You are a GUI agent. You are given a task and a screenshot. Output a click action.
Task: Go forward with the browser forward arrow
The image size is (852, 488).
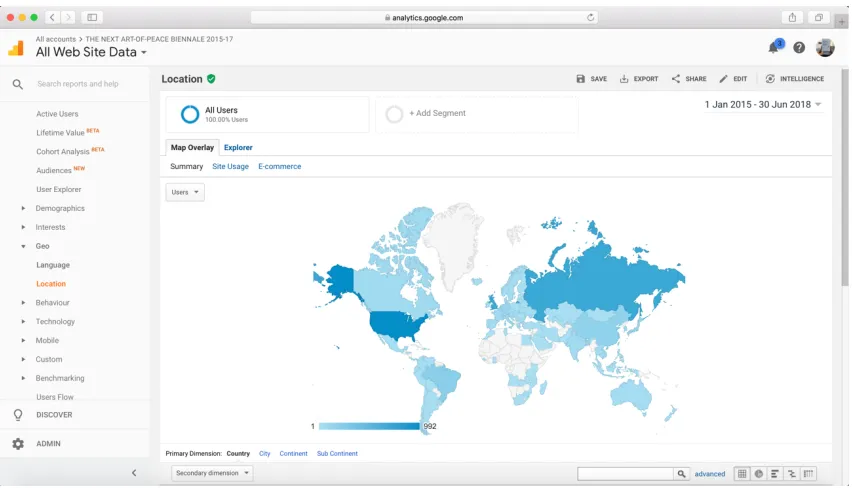coord(68,17)
